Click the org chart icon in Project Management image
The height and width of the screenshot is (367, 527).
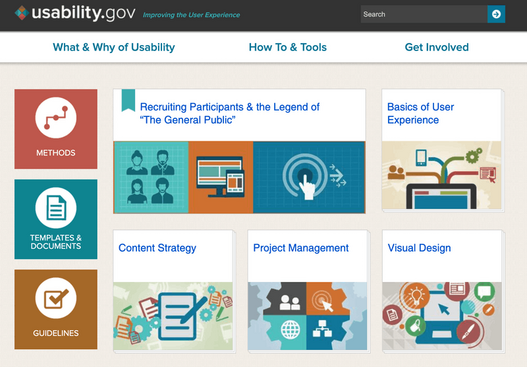322,329
